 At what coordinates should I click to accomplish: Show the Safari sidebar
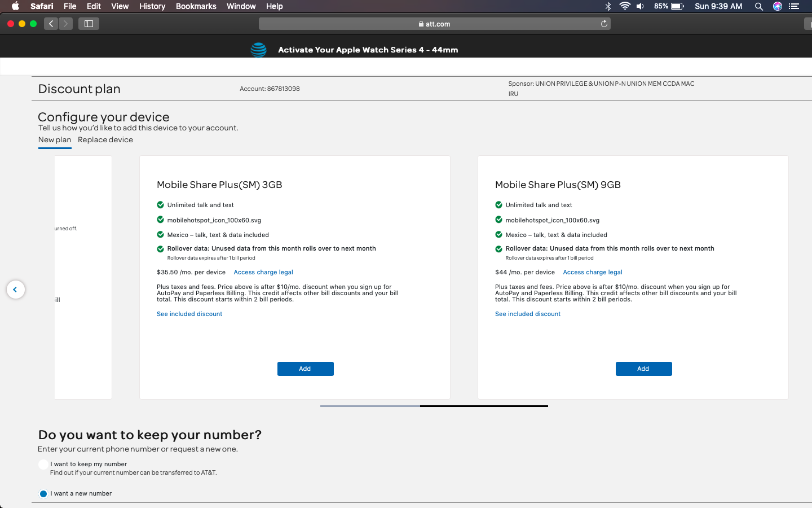point(89,24)
